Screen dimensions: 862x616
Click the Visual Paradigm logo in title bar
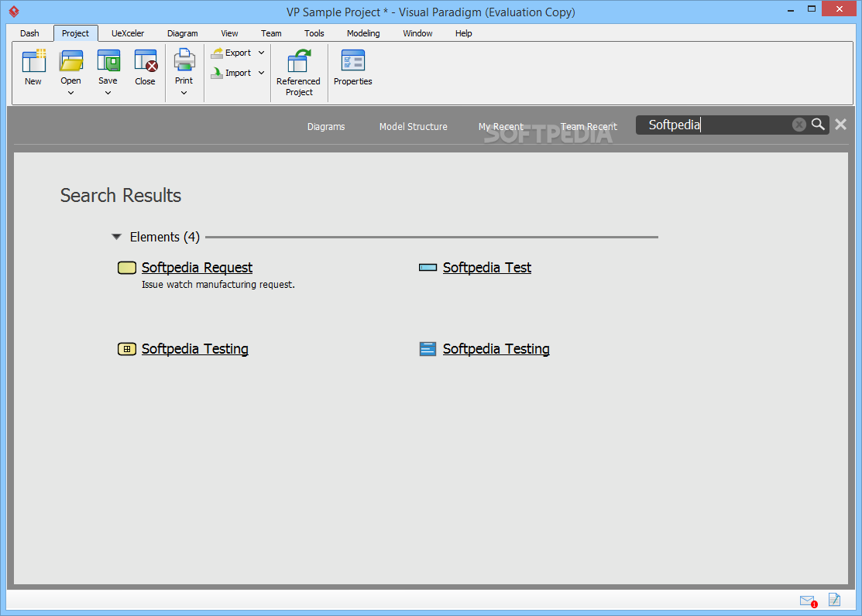point(14,11)
